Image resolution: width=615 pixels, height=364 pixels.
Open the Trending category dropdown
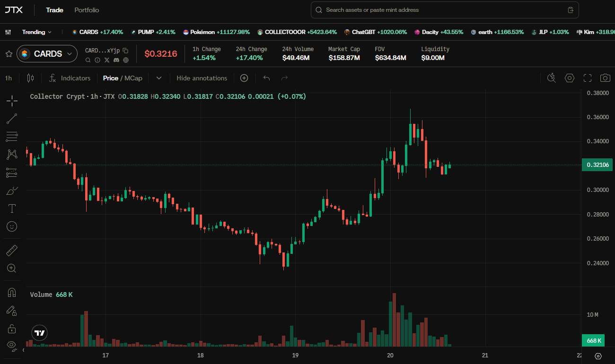pyautogui.click(x=37, y=32)
